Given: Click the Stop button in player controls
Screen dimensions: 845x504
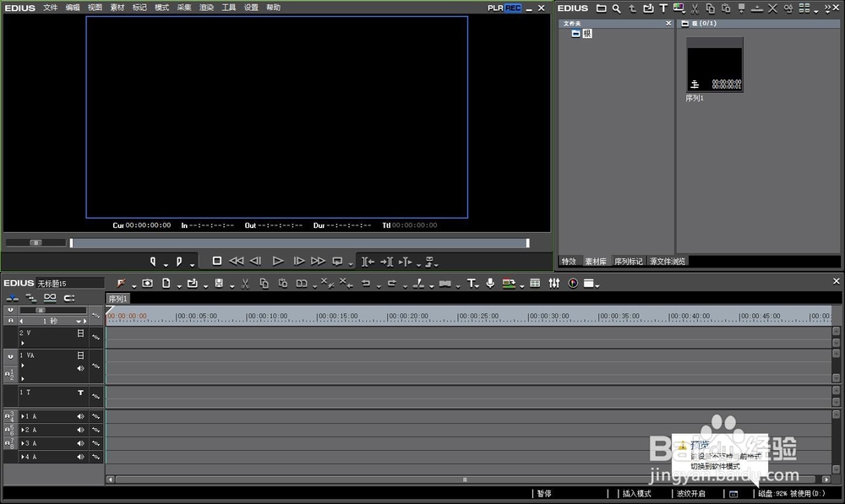Looking at the screenshot, I should click(x=216, y=261).
